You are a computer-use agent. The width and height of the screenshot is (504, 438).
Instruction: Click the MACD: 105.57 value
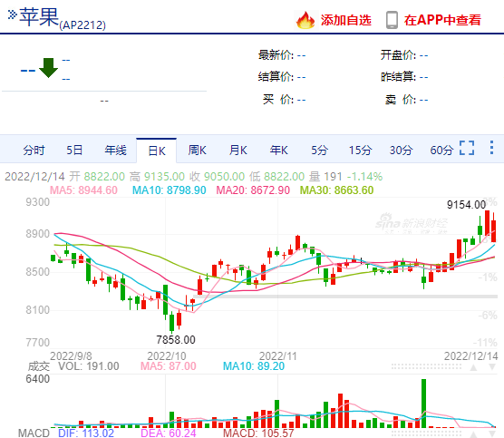pyautogui.click(x=258, y=433)
